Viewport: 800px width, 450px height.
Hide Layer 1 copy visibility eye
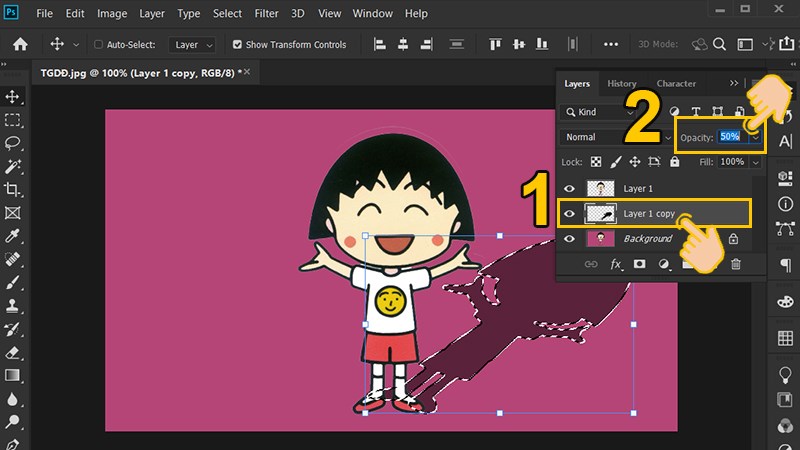click(x=569, y=214)
